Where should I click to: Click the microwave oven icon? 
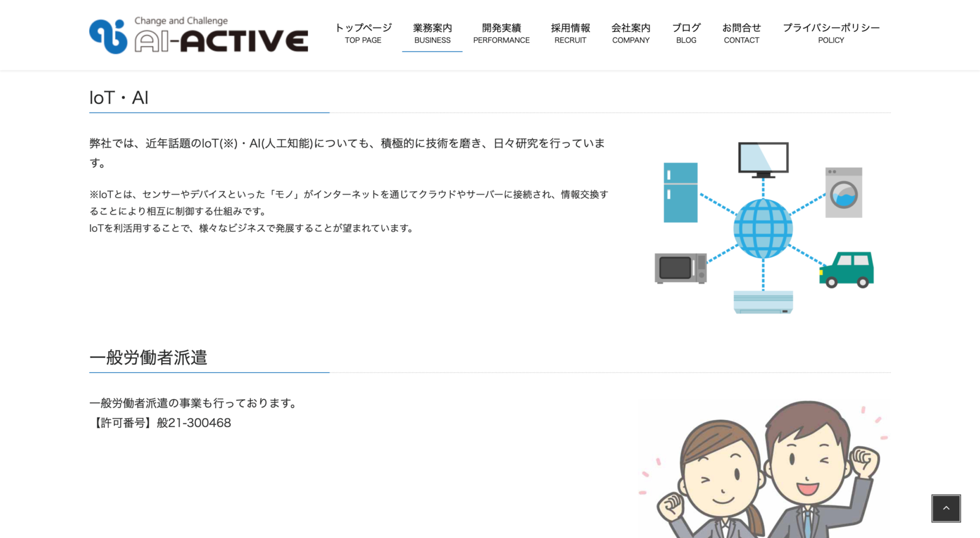(680, 268)
